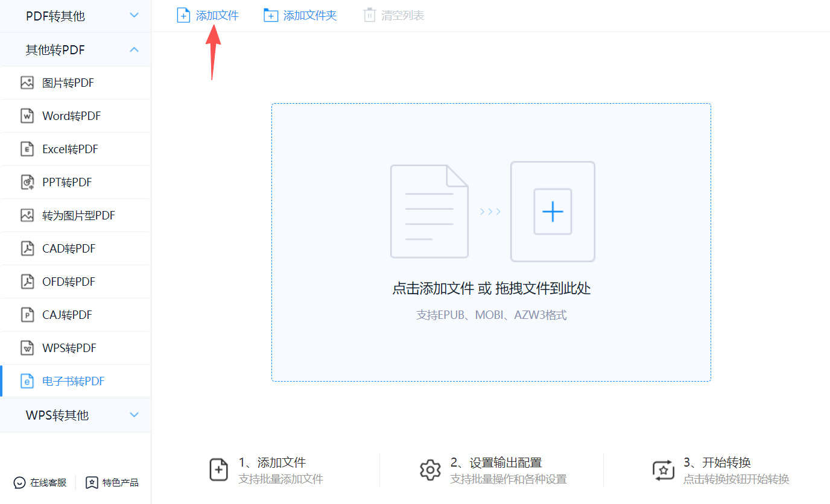
Task: Click 点击转换按钮开始转换 description text
Action: (x=736, y=480)
